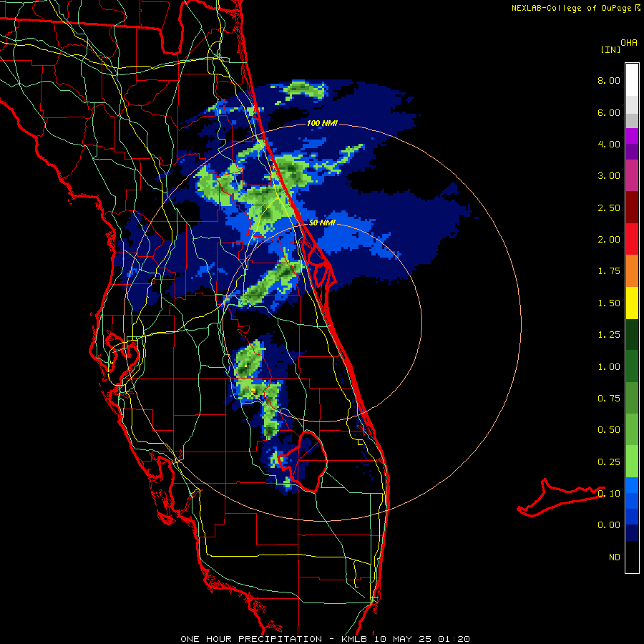Pick the bright red legend swatch

click(x=632, y=239)
